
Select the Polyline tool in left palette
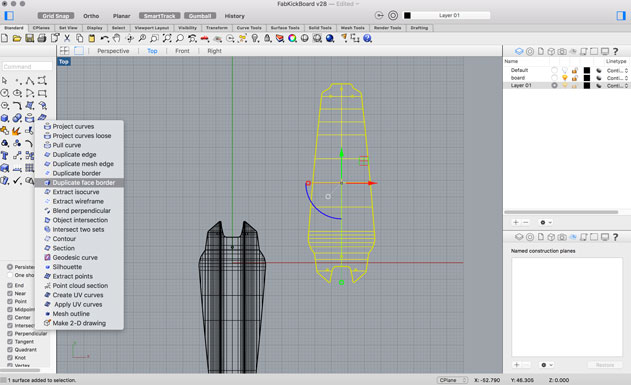(x=30, y=80)
